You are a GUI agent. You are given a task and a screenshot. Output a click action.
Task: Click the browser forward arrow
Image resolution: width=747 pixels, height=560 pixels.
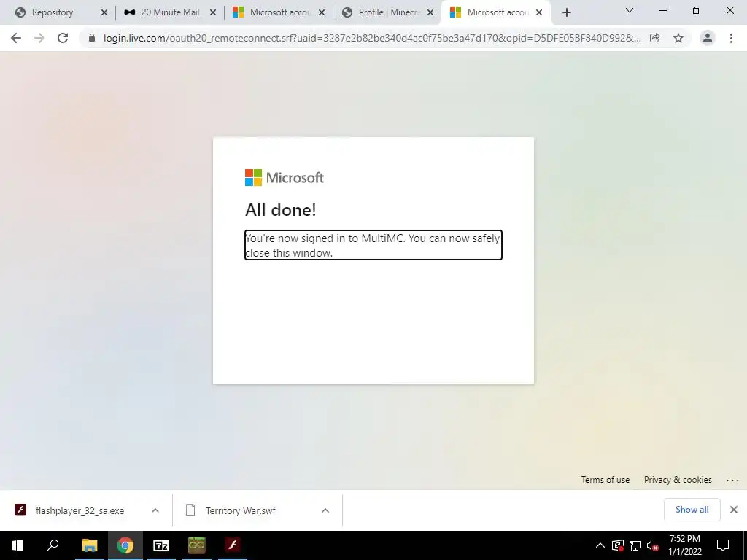coord(39,38)
